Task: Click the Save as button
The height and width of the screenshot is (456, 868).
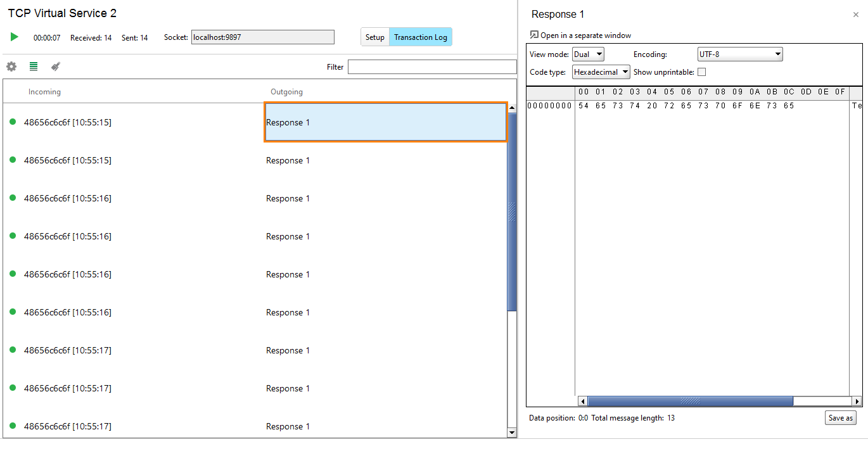Action: coord(840,417)
